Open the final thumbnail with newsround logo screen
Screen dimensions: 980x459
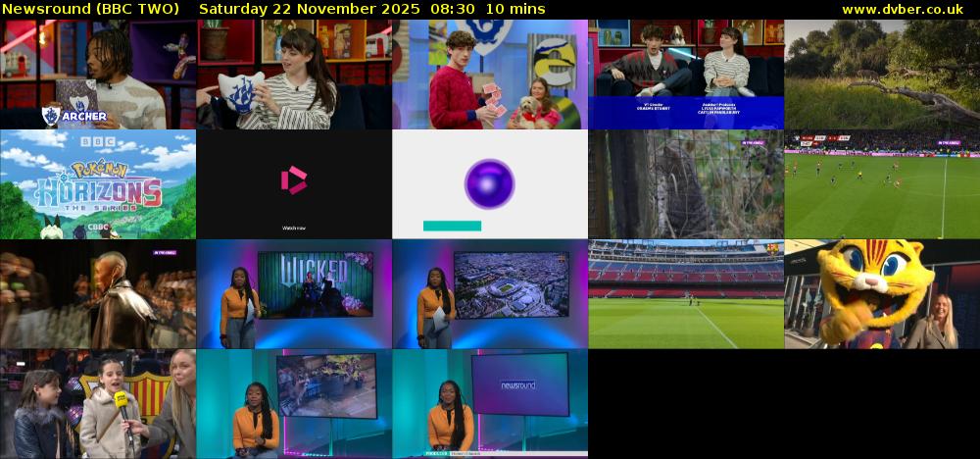pyautogui.click(x=490, y=404)
